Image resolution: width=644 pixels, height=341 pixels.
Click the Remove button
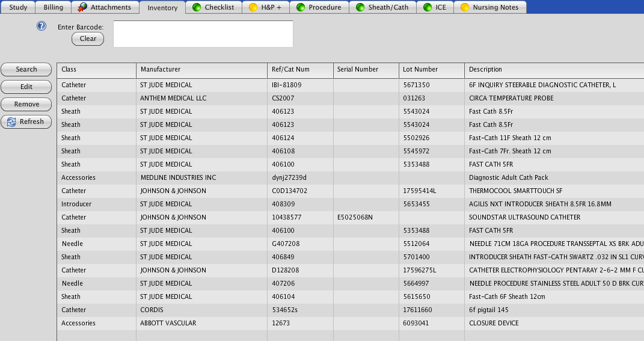pos(26,105)
